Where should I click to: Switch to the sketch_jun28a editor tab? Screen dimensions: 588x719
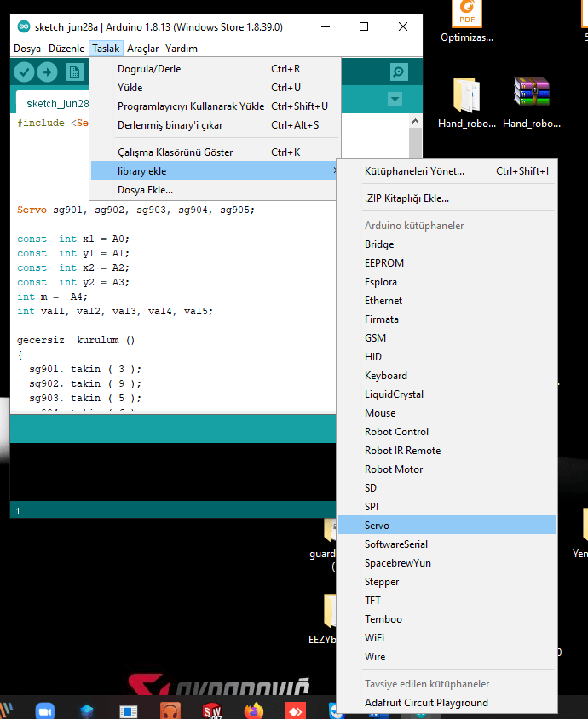(x=58, y=103)
